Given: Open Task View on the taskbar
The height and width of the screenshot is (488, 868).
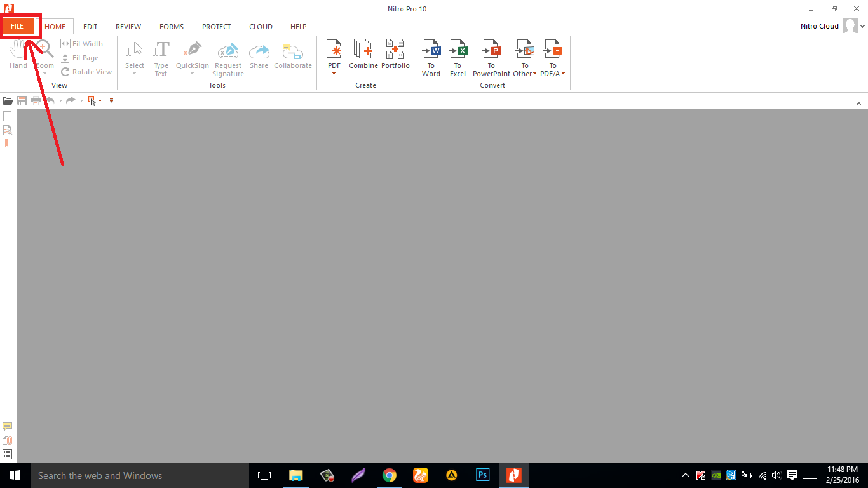Looking at the screenshot, I should click(x=264, y=475).
